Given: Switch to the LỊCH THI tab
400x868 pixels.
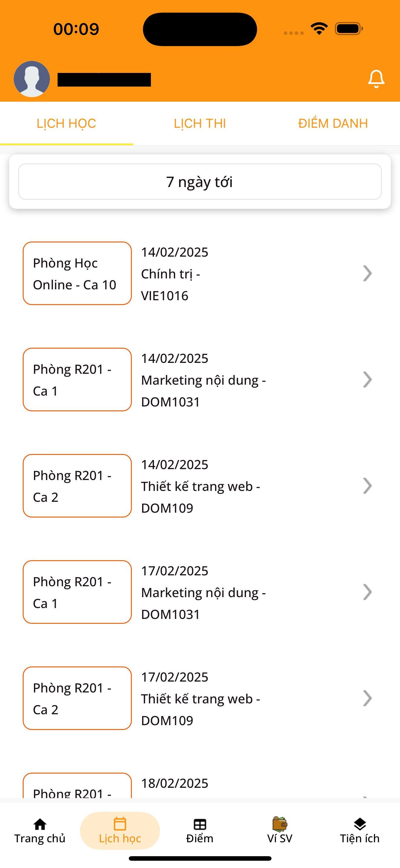Looking at the screenshot, I should tap(200, 123).
